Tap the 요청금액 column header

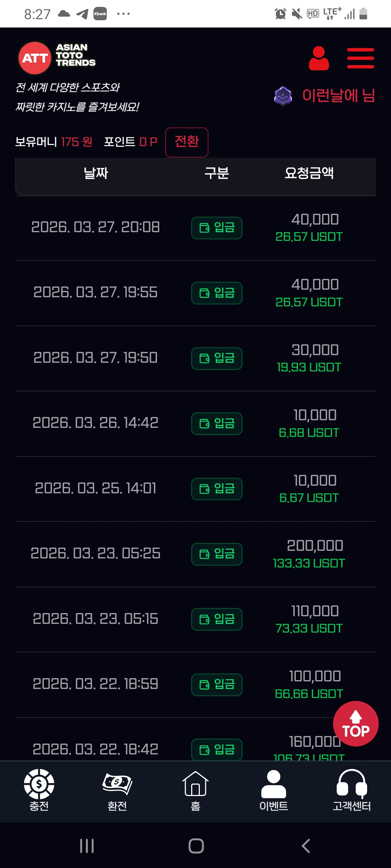(309, 173)
